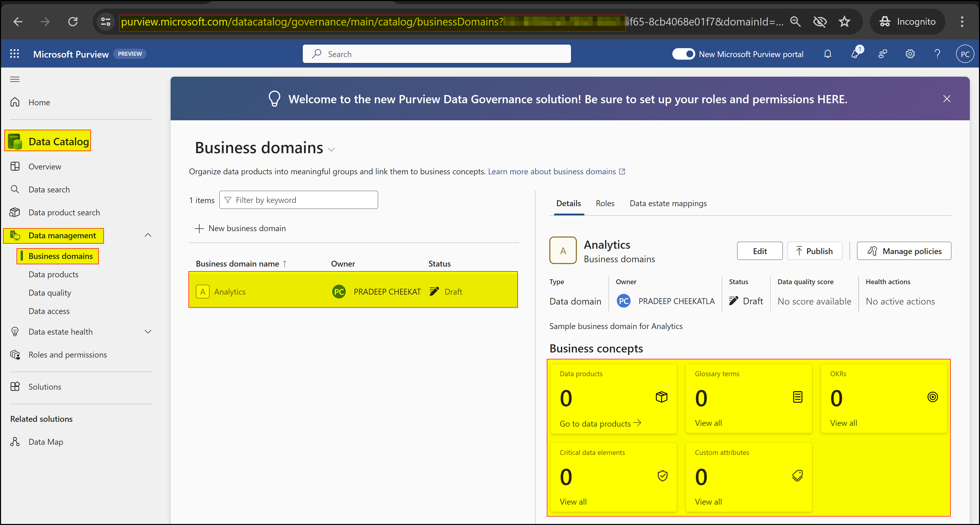
Task: Click the browser forward arrow
Action: tap(45, 22)
